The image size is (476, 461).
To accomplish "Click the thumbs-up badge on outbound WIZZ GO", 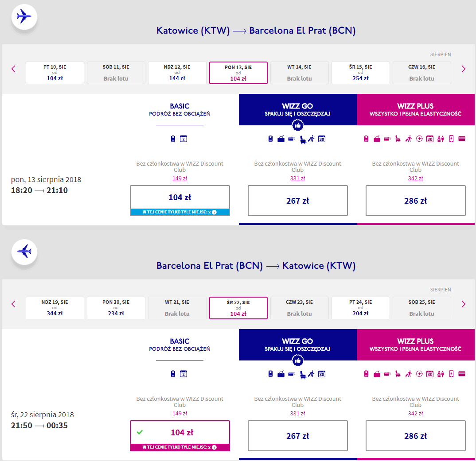I will coord(297,126).
